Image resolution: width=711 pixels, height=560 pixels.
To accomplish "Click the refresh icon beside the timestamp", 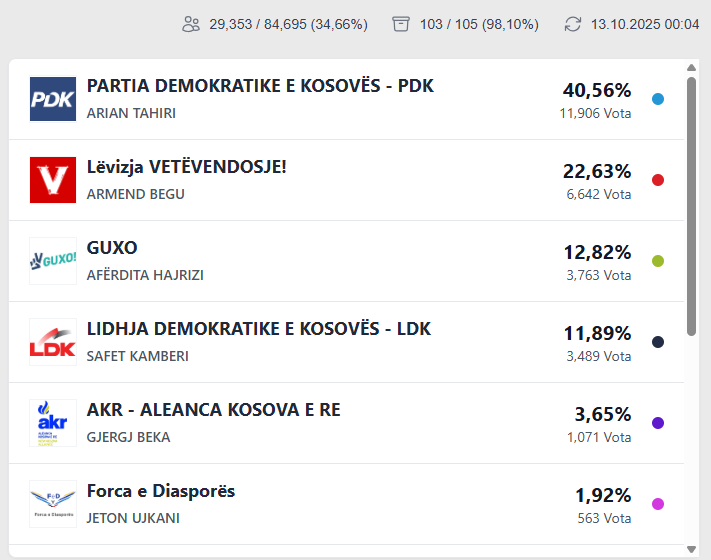I will click(573, 24).
